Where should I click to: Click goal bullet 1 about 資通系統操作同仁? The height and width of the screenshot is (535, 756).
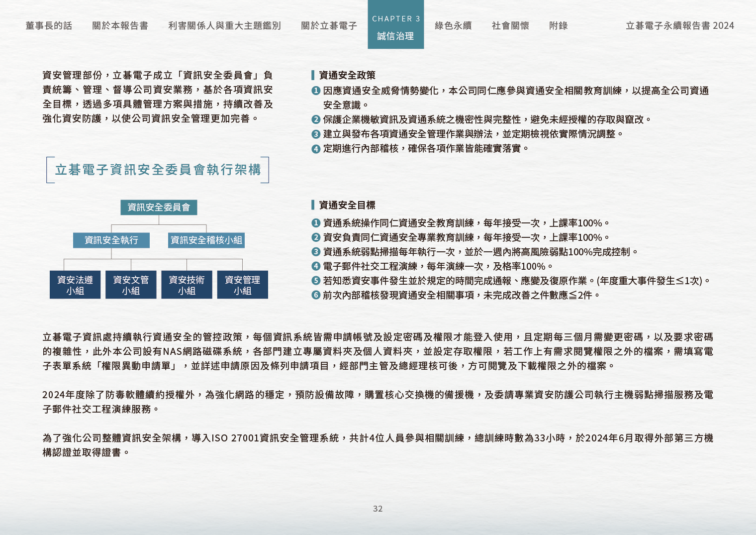tap(461, 223)
